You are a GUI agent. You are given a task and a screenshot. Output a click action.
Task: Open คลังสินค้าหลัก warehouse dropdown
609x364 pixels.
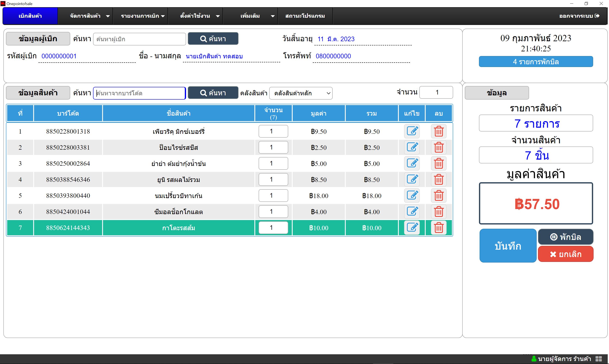[300, 93]
